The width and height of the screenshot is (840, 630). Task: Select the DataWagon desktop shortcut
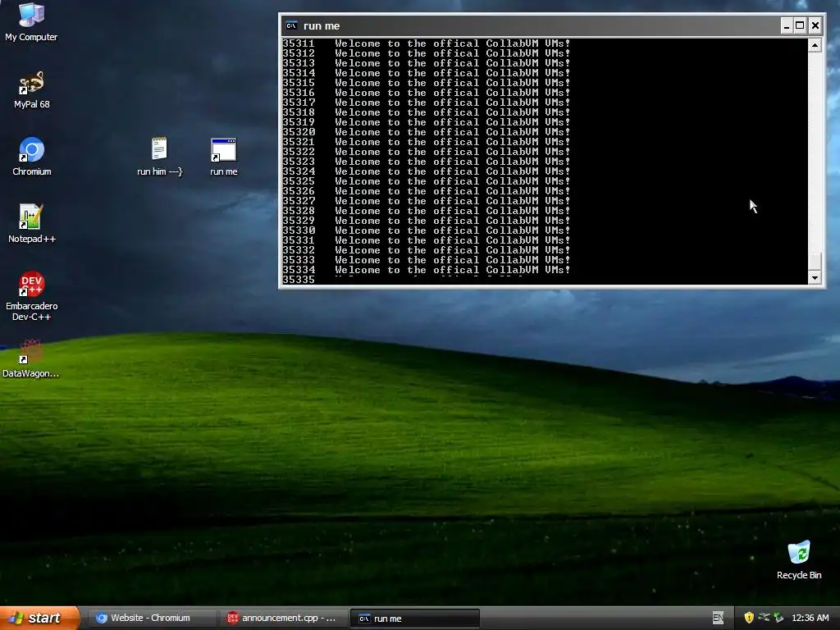pos(30,358)
